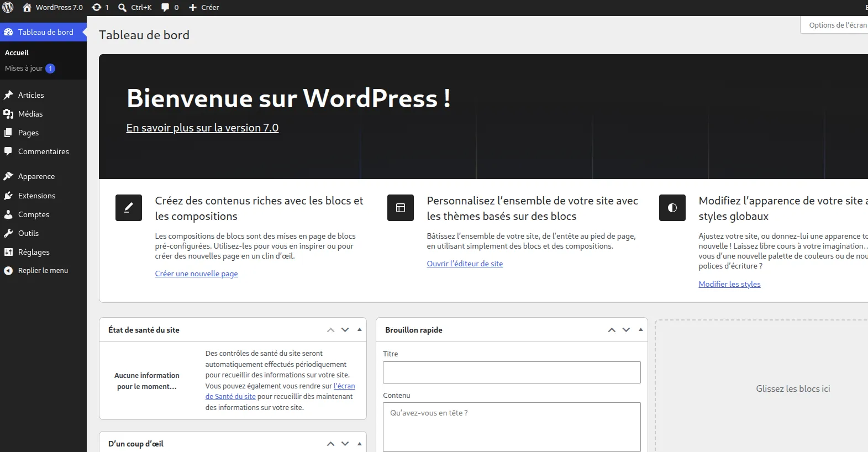This screenshot has height=452, width=868.
Task: Move État de santé du site panel down
Action: click(345, 330)
